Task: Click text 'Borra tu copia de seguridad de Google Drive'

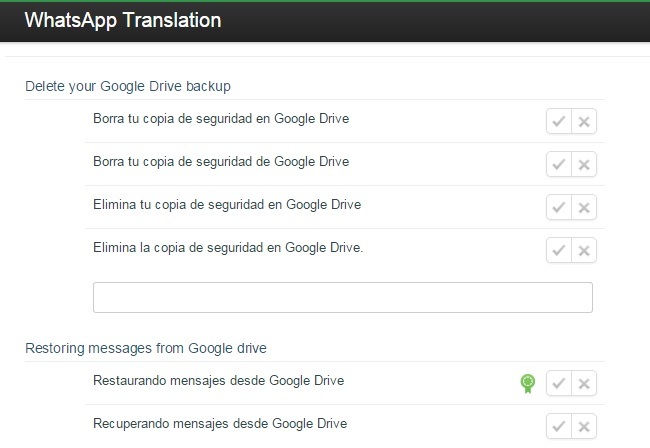Action: [x=221, y=162]
